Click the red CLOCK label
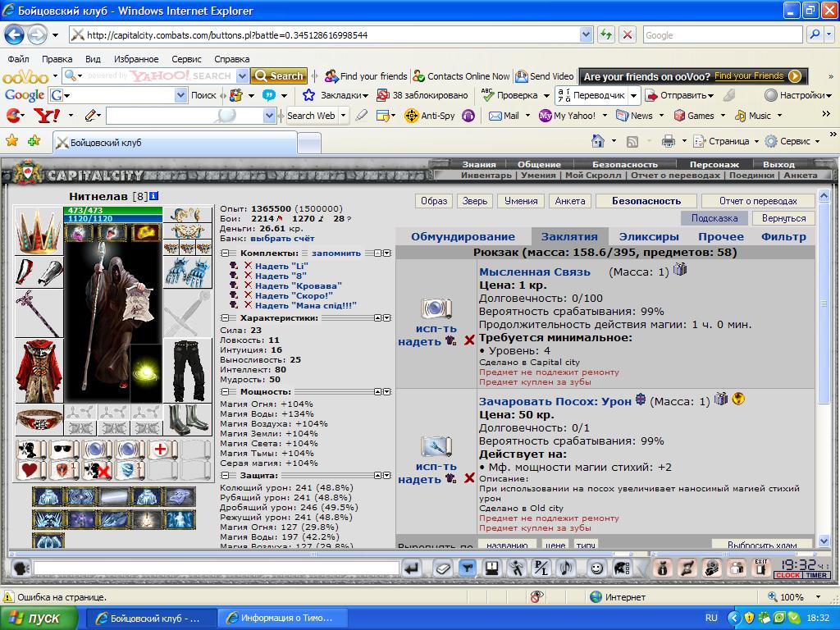Screen dimensions: 840x630 [787, 575]
